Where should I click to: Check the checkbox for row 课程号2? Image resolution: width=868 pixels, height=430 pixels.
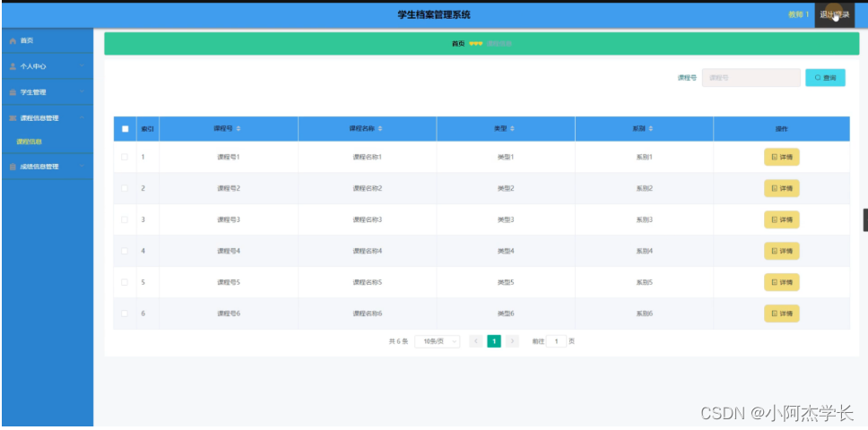125,188
